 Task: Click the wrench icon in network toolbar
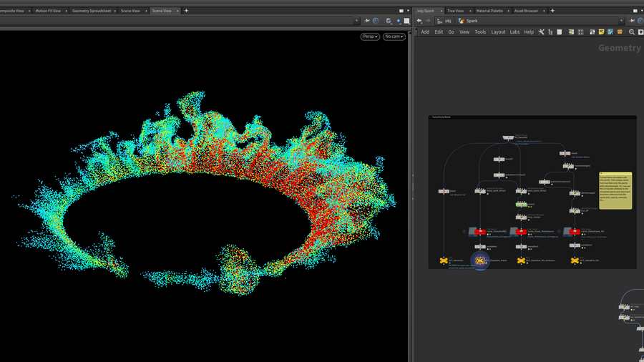[x=541, y=32]
